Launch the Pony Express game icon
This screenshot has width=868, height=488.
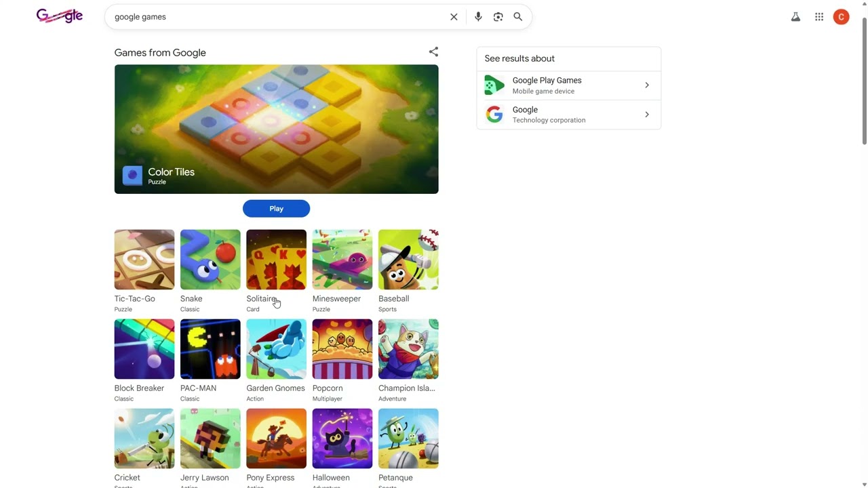[276, 439]
